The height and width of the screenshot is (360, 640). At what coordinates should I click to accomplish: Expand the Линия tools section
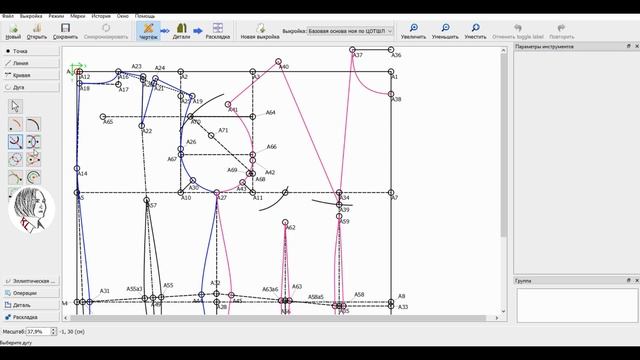tap(31, 63)
